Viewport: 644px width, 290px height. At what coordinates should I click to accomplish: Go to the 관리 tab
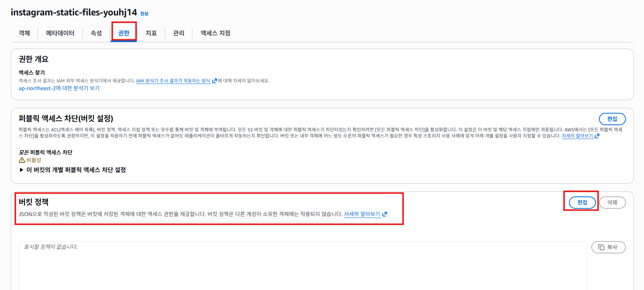(x=179, y=33)
